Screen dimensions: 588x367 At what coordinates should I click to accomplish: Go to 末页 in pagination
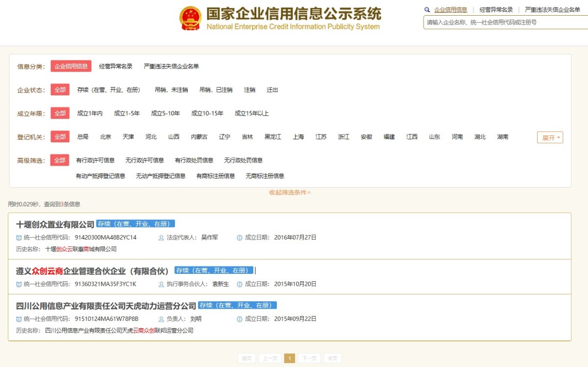pos(332,358)
